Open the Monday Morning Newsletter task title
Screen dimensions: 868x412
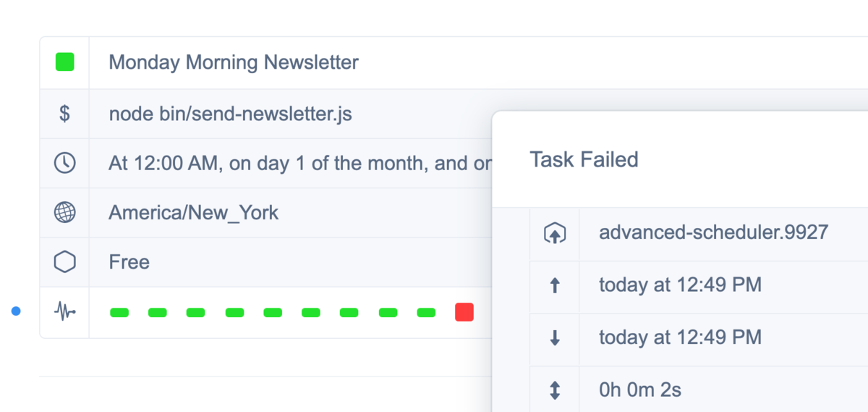[x=233, y=62]
